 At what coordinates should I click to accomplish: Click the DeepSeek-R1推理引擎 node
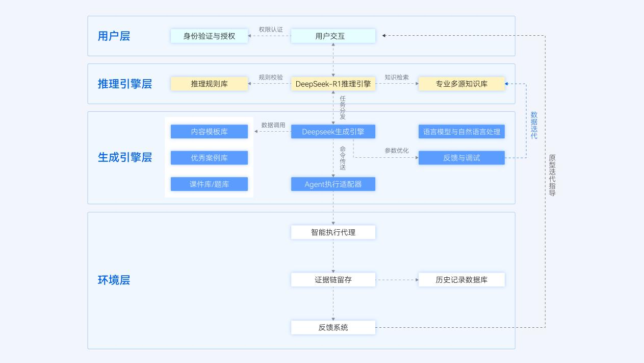click(x=333, y=84)
